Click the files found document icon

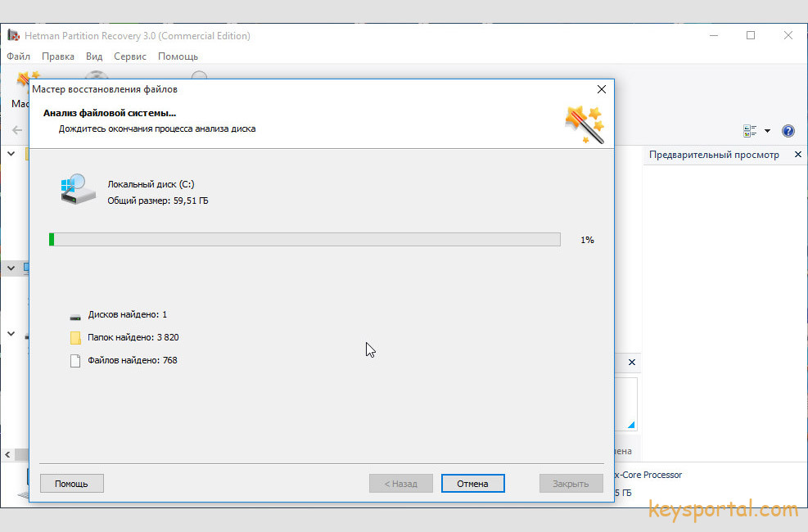75,360
